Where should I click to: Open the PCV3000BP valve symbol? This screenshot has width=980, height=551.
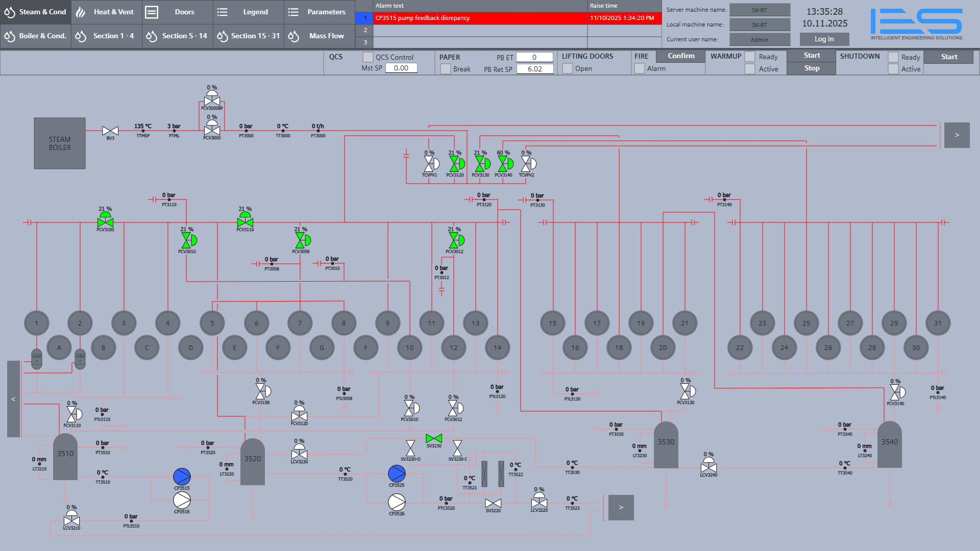click(212, 100)
